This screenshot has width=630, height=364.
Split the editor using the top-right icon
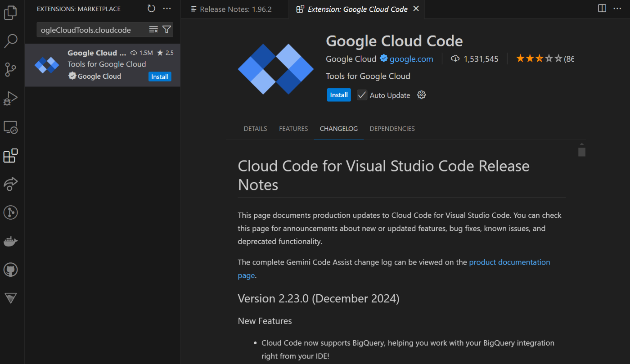pos(602,8)
